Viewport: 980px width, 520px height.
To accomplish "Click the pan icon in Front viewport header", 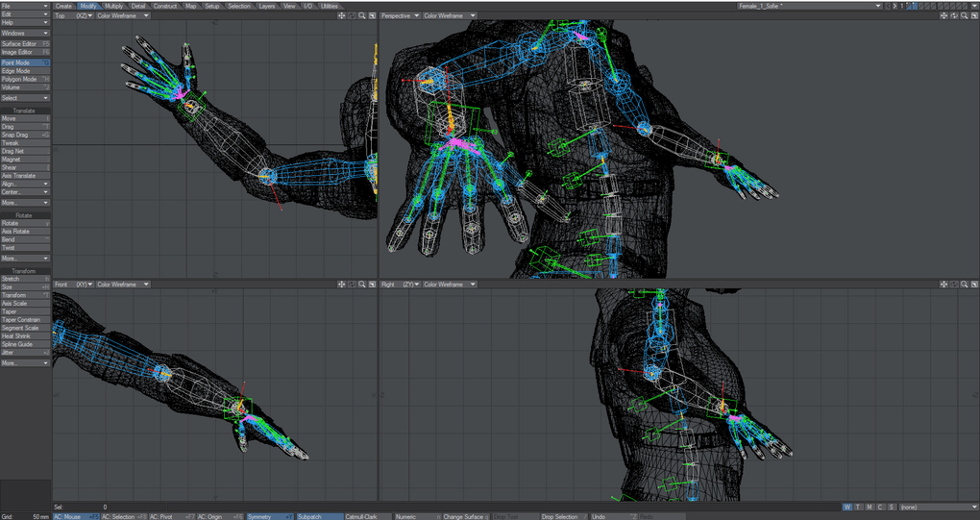I will (342, 285).
